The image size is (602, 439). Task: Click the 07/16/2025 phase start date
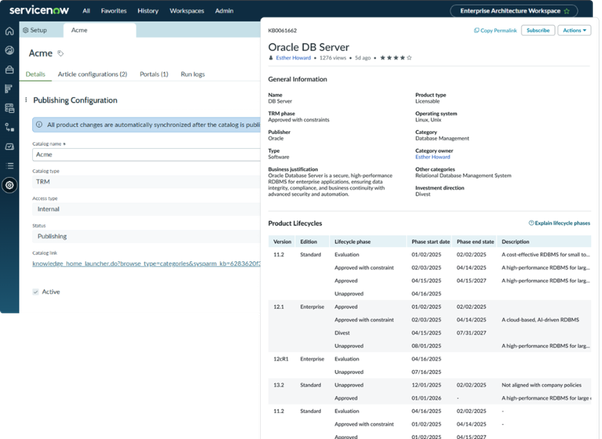tap(426, 372)
